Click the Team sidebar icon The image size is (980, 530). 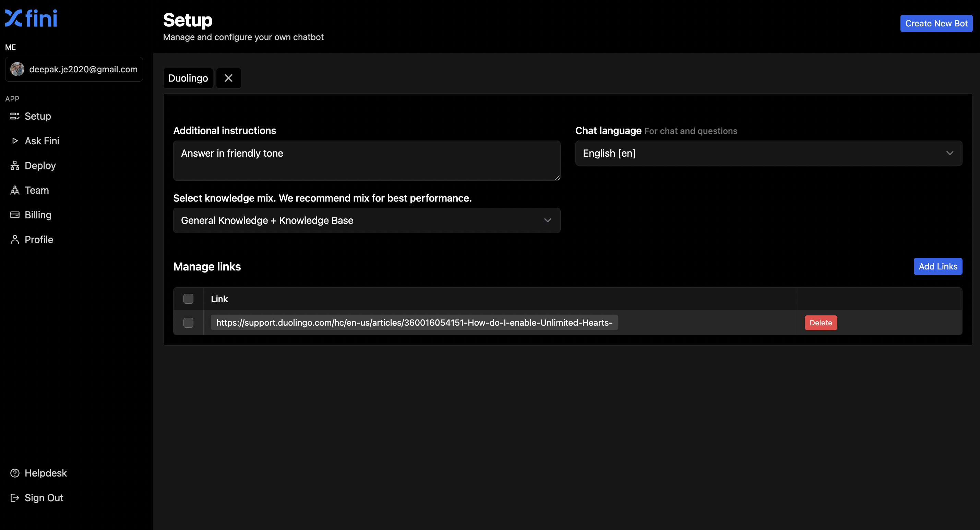(15, 190)
